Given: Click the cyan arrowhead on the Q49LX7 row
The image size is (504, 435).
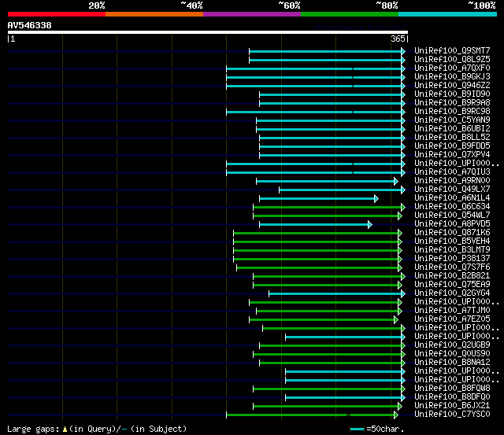Looking at the screenshot, I should point(403,190).
